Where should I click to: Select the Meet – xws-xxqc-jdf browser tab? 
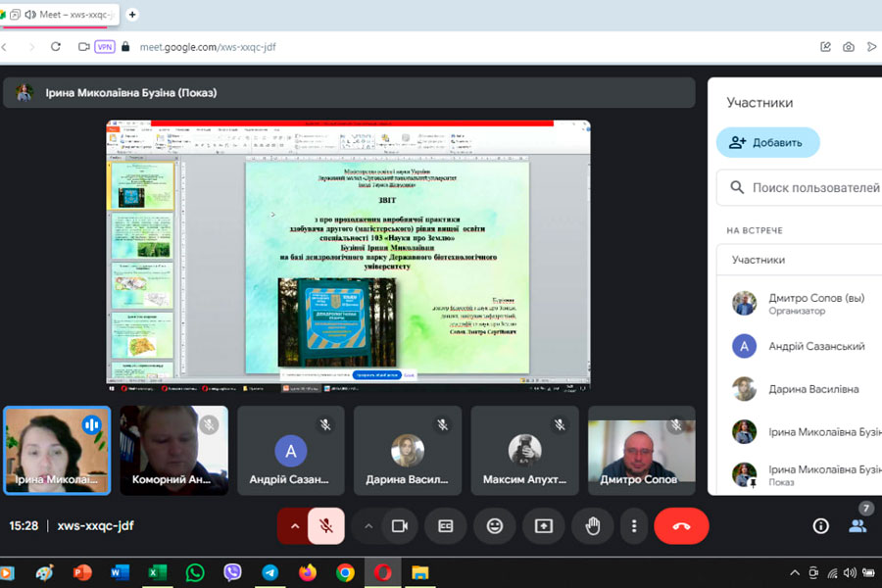tap(59, 15)
